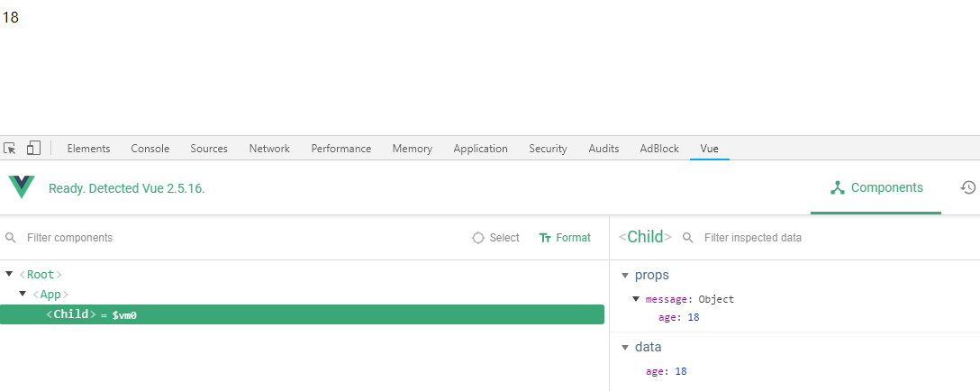
Task: Click the Components tree icon
Action: 838,187
